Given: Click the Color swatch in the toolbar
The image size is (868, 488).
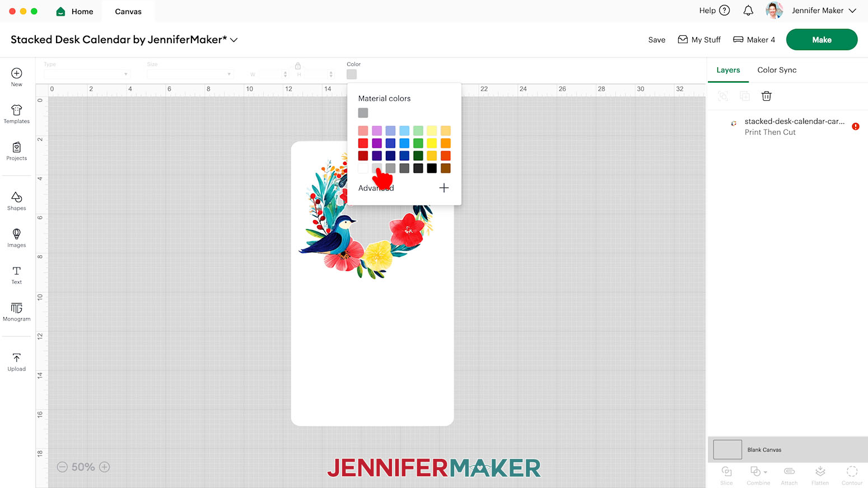Looking at the screenshot, I should coord(352,74).
